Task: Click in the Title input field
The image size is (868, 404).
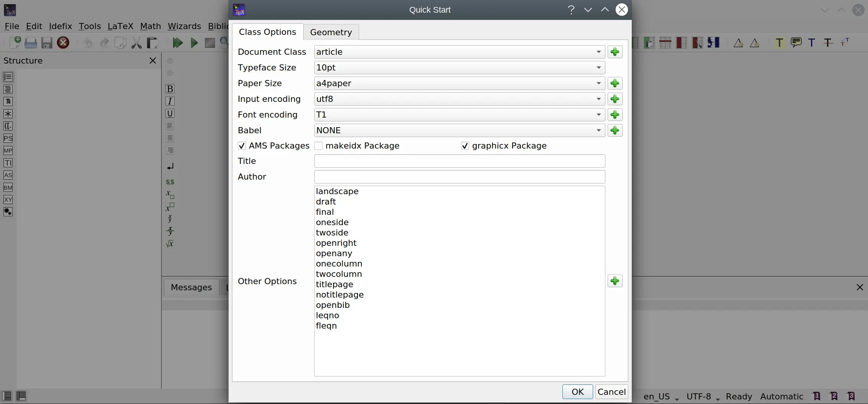Action: [x=459, y=161]
